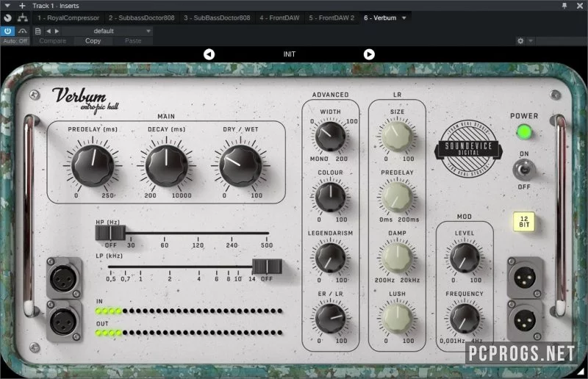
Task: Click the ER / LR knob
Action: (330, 318)
